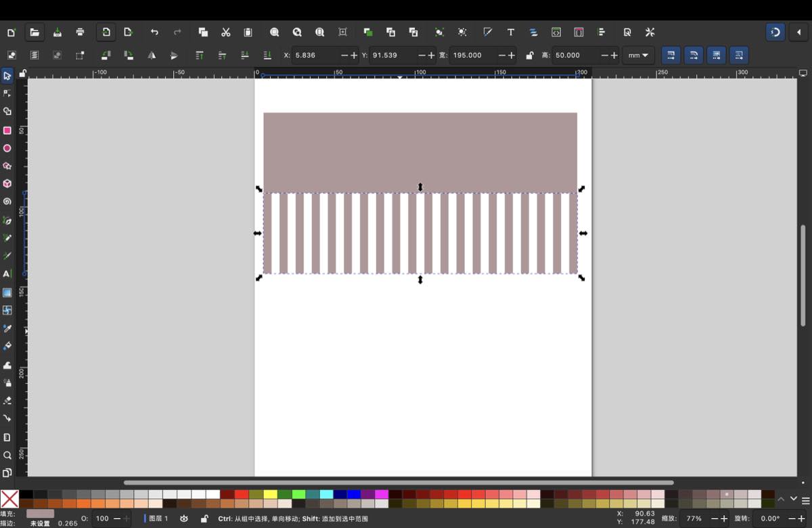Save the current document
Image resolution: width=812 pixels, height=528 pixels.
[x=58, y=32]
